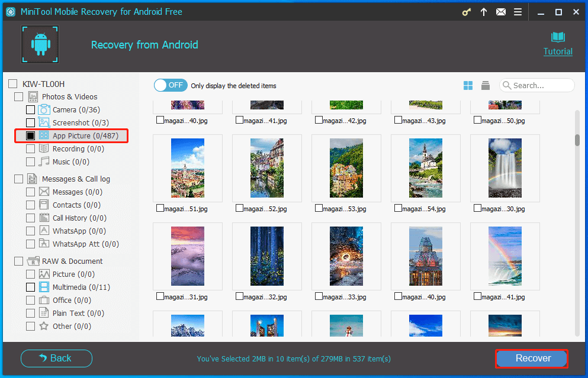Open the hamburger menu
The height and width of the screenshot is (378, 588).
click(517, 11)
